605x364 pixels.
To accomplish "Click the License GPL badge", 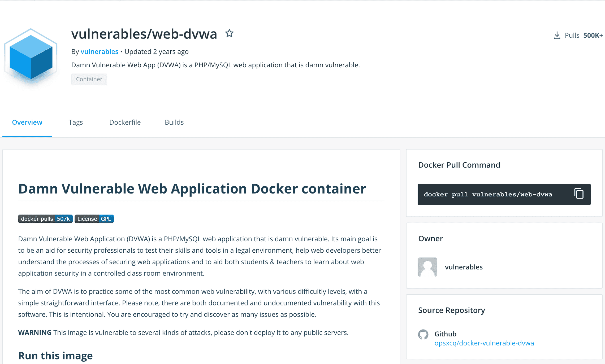I will [94, 219].
